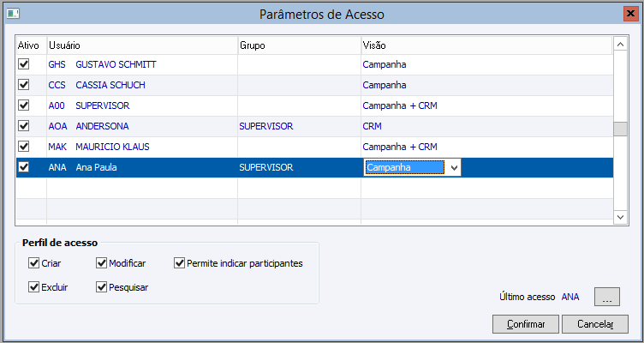Toggle Ativo checkbox for Ana Paula
The height and width of the screenshot is (343, 644).
pos(24,167)
